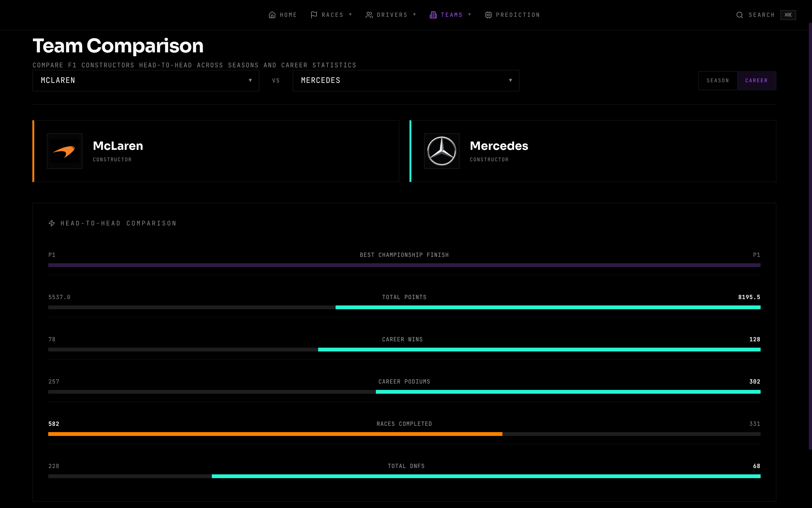Click the search magnifier icon
The height and width of the screenshot is (508, 812).
pos(740,15)
